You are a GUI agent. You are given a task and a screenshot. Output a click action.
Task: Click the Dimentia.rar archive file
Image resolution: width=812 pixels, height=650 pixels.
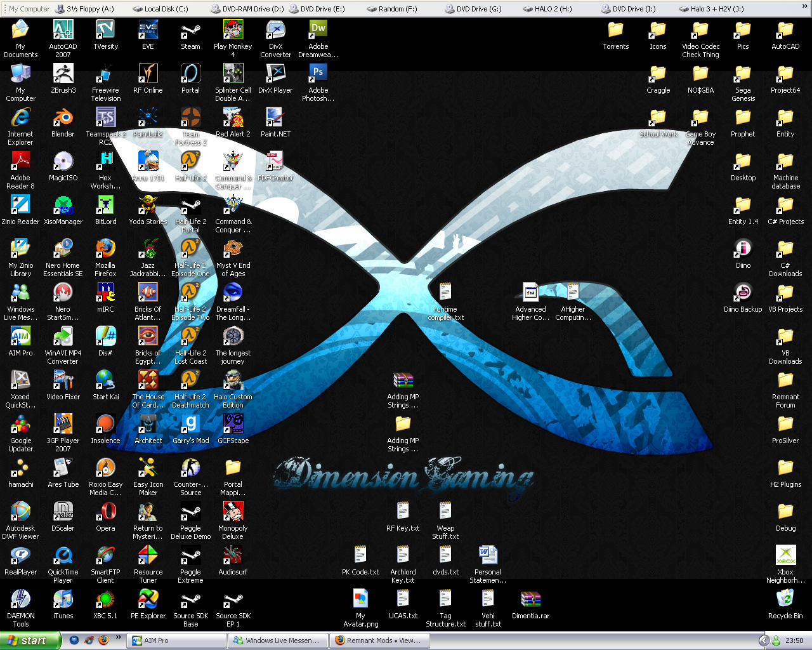point(530,600)
